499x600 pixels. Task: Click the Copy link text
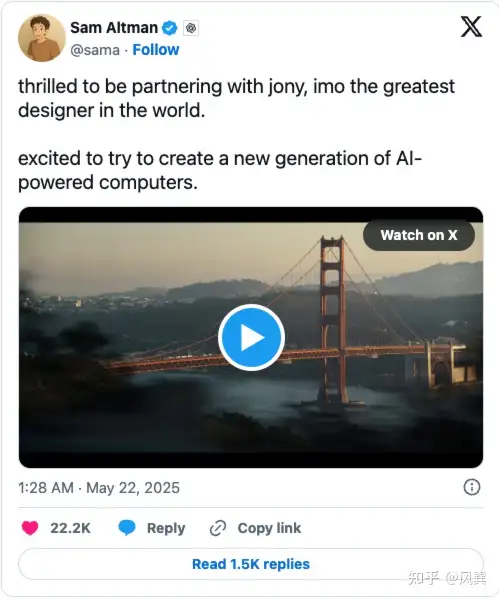[269, 528]
